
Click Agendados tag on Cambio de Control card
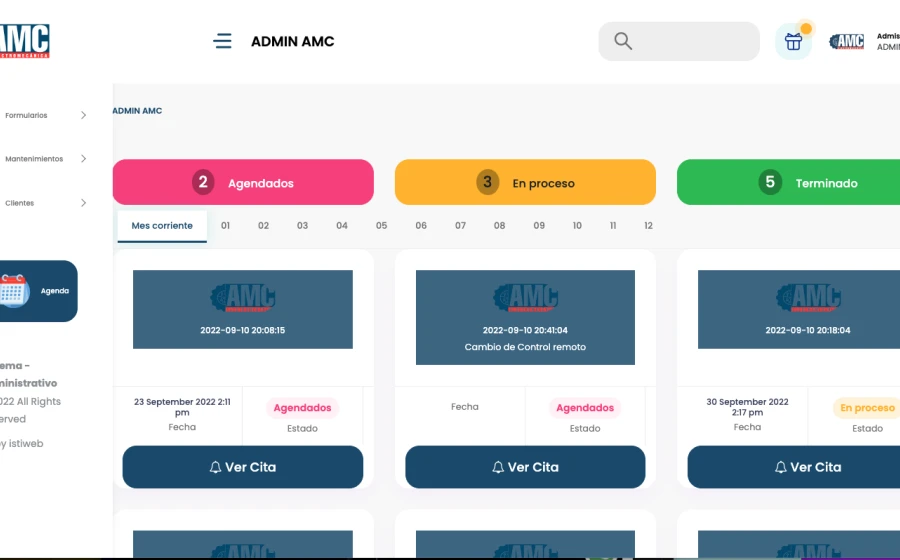click(585, 408)
